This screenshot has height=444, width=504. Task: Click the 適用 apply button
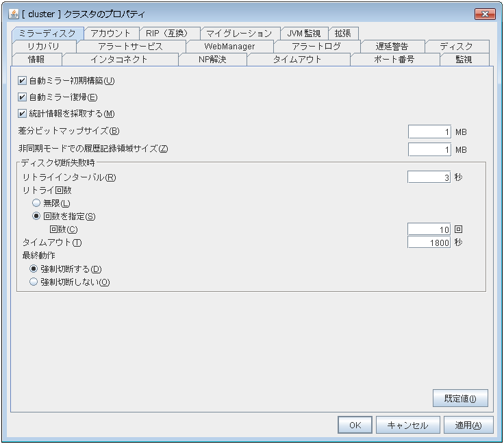468,425
